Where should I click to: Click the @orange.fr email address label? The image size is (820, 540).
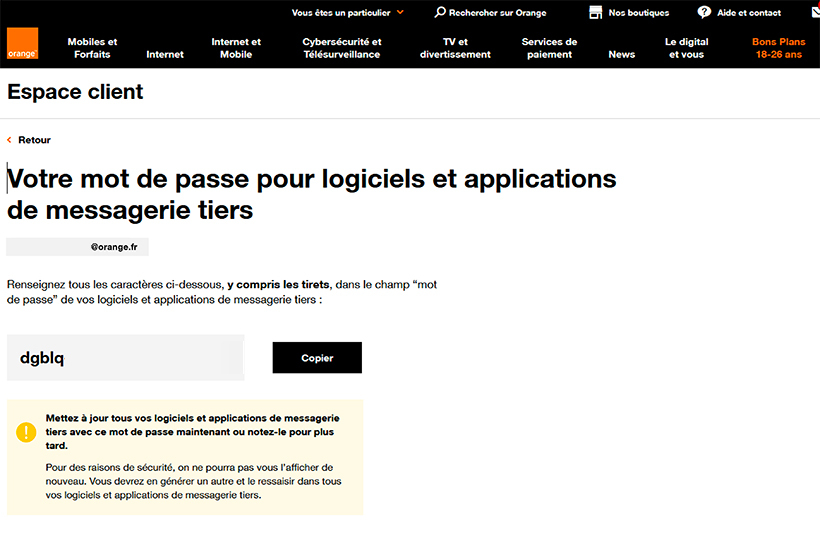pos(77,247)
